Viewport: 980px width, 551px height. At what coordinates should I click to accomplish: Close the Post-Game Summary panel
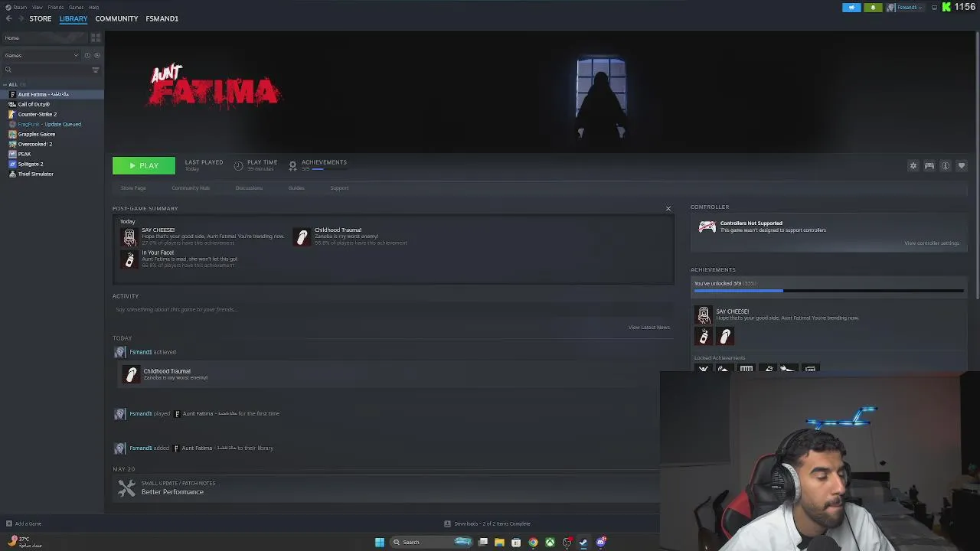coord(668,208)
